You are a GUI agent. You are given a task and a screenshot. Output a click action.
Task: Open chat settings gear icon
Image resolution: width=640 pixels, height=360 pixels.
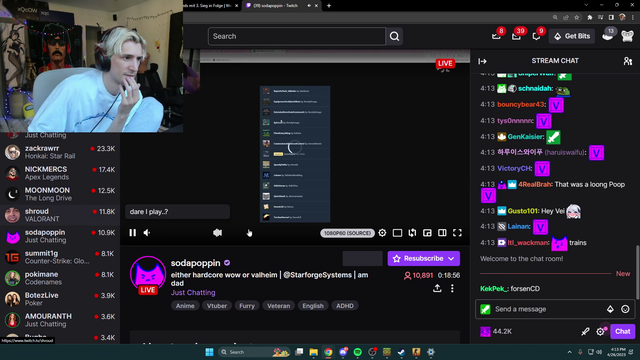pyautogui.click(x=600, y=331)
